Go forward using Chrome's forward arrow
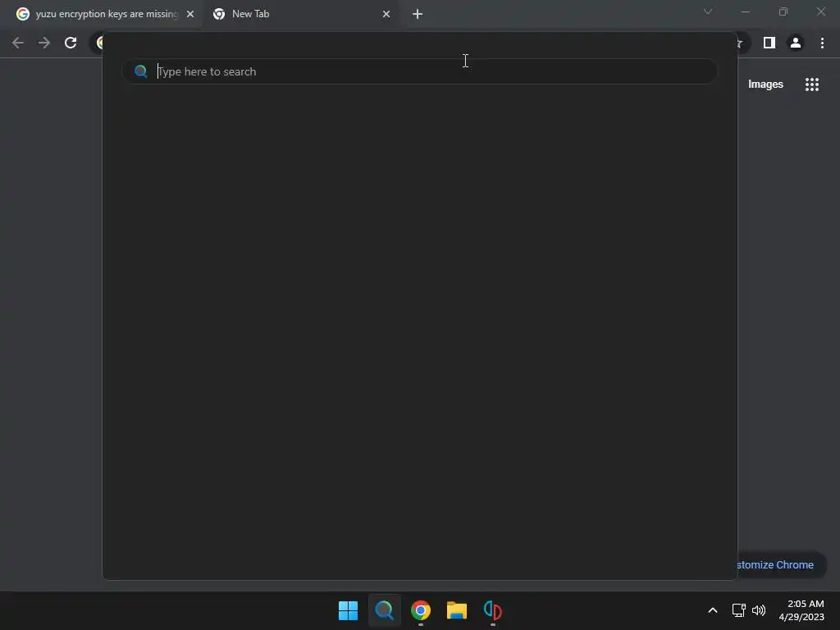The height and width of the screenshot is (630, 840). click(44, 43)
